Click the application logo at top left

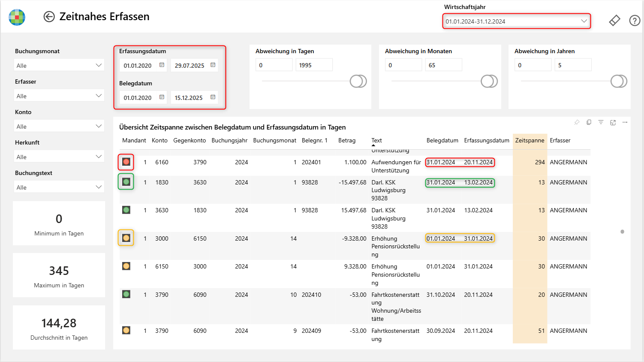(x=17, y=17)
